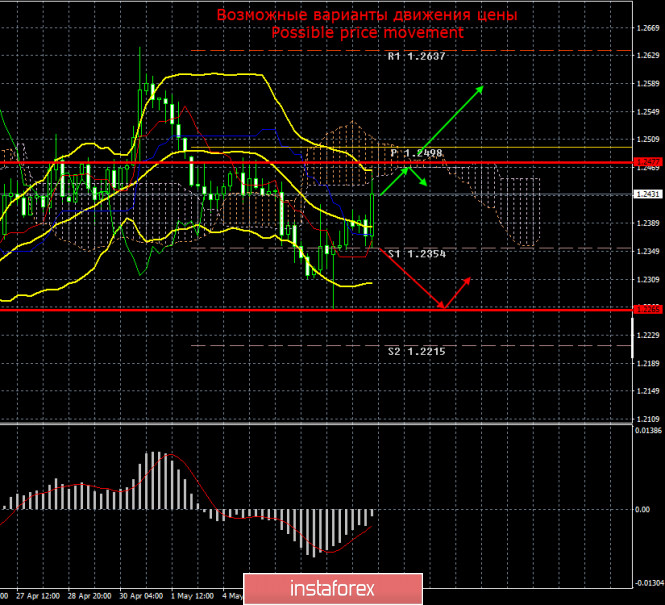Viewport: 665px width, 605px height.
Task: Click the 1 May 12:00 time label
Action: click(x=193, y=596)
